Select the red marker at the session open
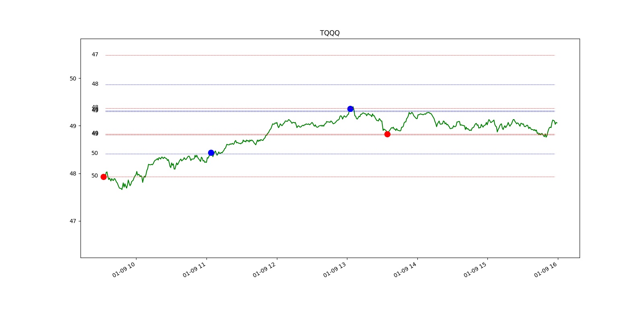 tap(103, 177)
